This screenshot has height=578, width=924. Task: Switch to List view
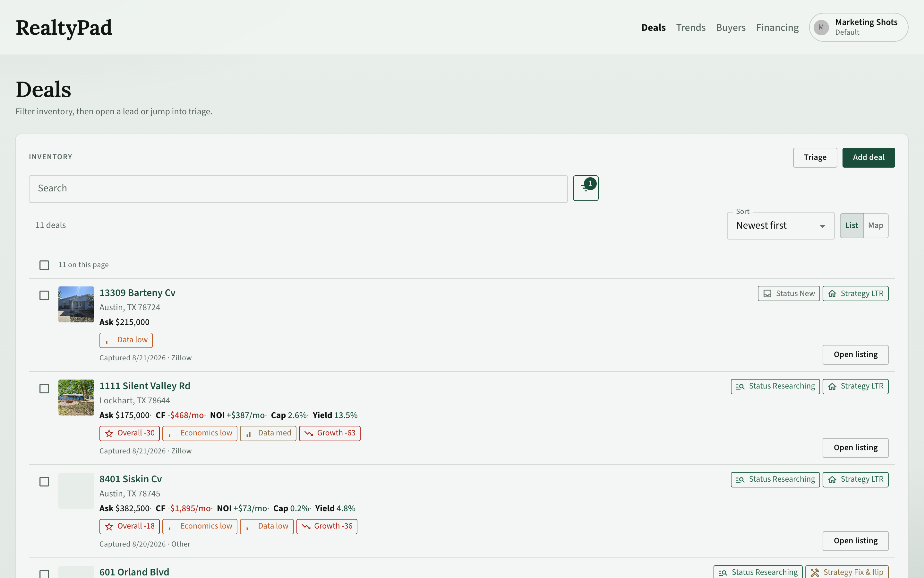click(851, 225)
